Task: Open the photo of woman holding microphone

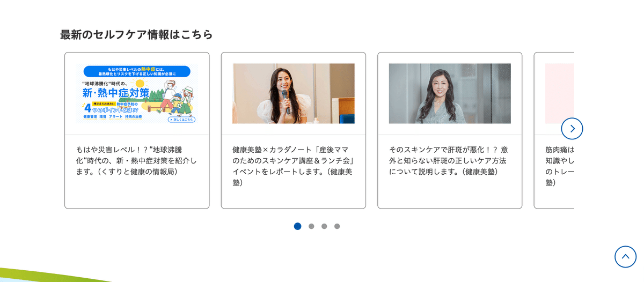Action: tap(294, 94)
